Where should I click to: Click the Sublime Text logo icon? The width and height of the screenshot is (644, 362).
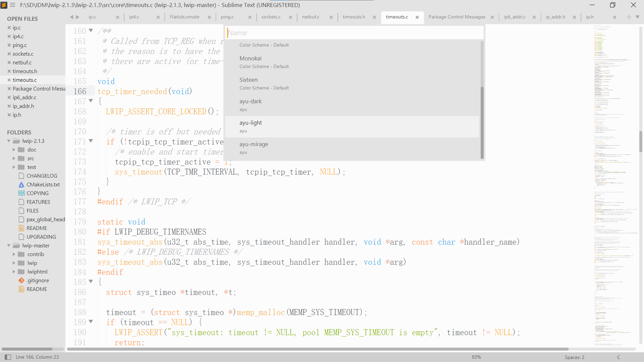4,5
